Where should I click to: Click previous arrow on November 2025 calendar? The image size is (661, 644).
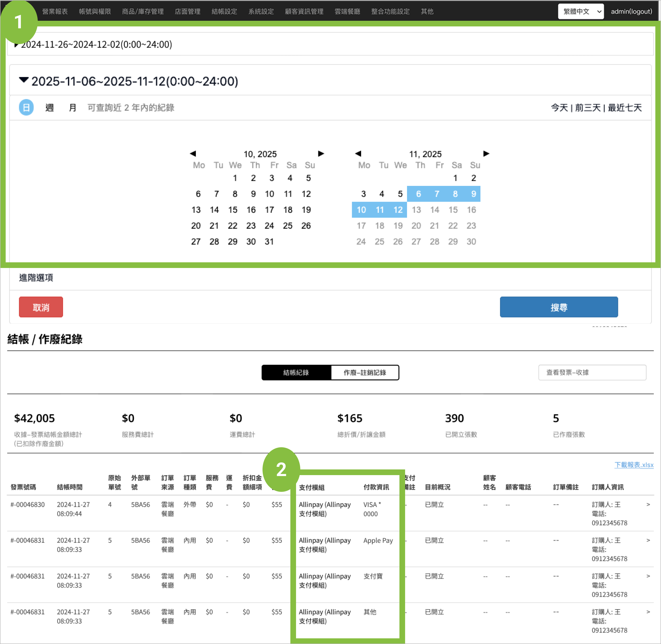(x=358, y=154)
